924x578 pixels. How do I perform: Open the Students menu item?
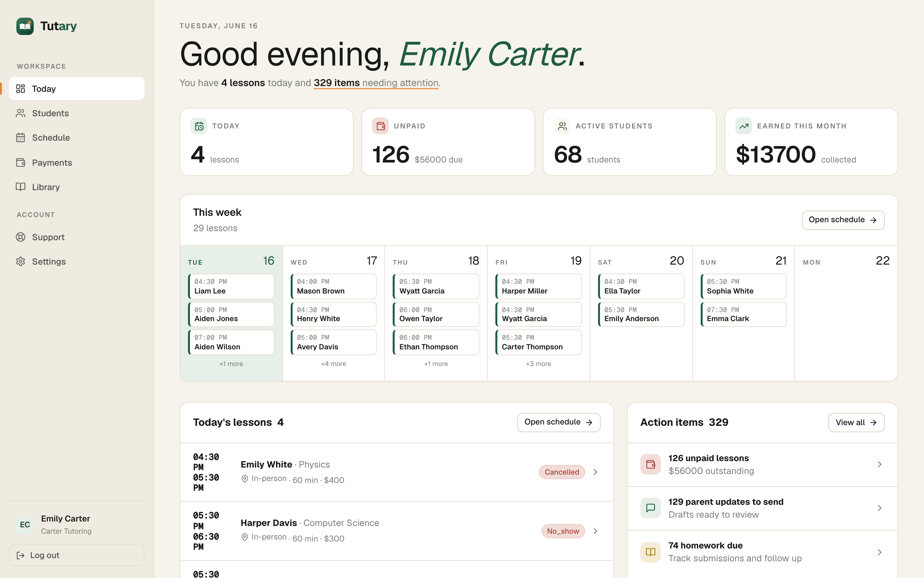click(x=77, y=113)
